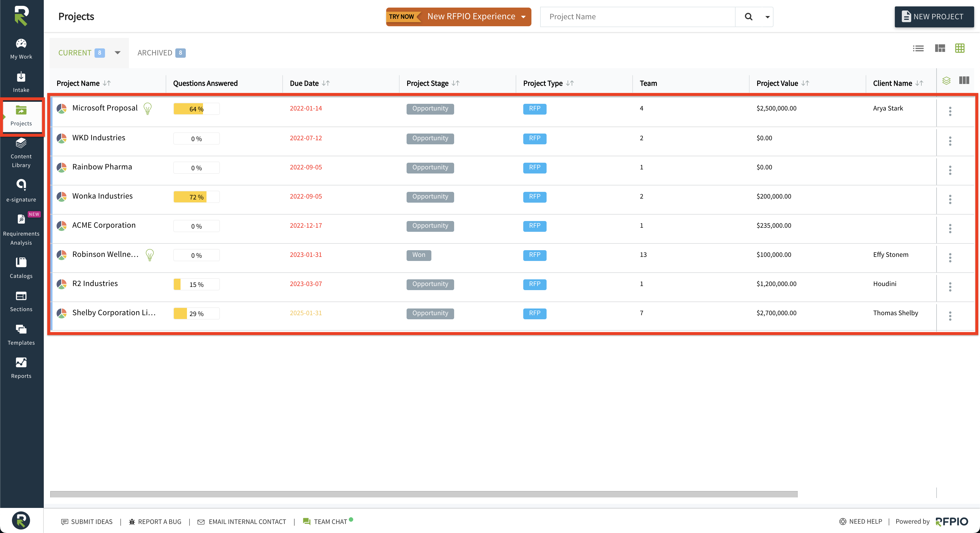Click the $1,200,000.00 project value
Viewport: 980px width, 533px height.
coord(776,284)
